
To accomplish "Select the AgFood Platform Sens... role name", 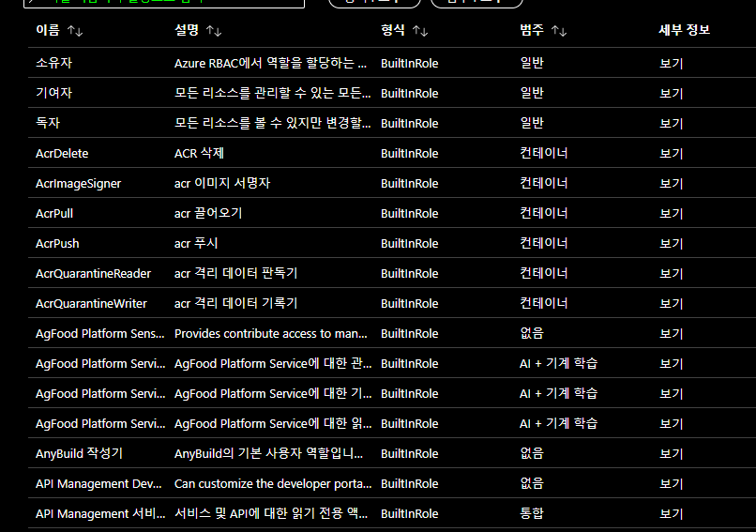I will [99, 334].
